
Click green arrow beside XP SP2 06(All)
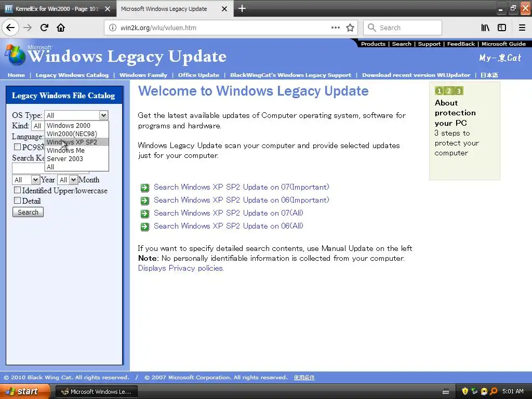click(145, 227)
